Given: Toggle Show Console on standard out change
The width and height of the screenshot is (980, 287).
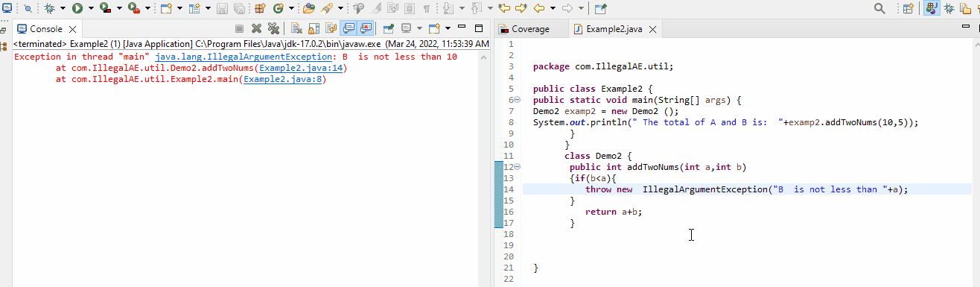Looking at the screenshot, I should (348, 29).
